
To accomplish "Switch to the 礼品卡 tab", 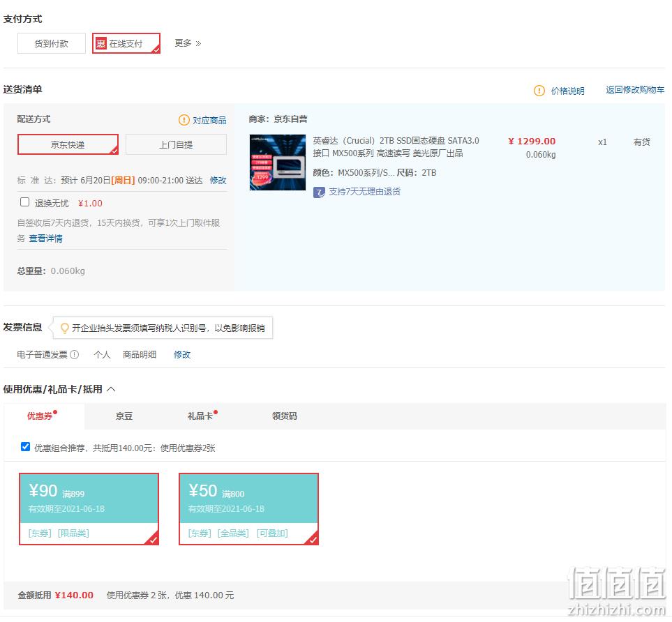I will click(200, 416).
